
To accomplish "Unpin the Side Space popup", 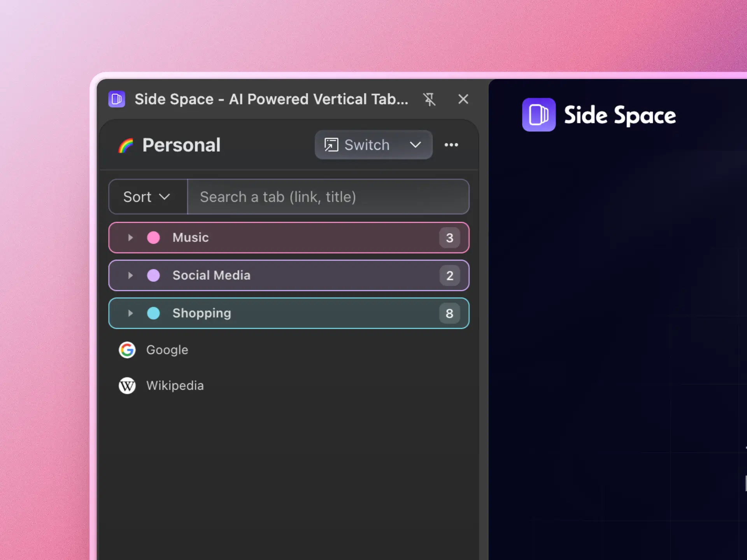I will pyautogui.click(x=429, y=99).
